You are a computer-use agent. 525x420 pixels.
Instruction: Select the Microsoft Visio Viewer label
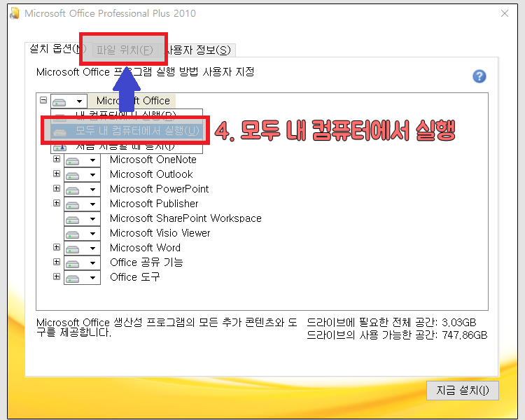pos(160,233)
